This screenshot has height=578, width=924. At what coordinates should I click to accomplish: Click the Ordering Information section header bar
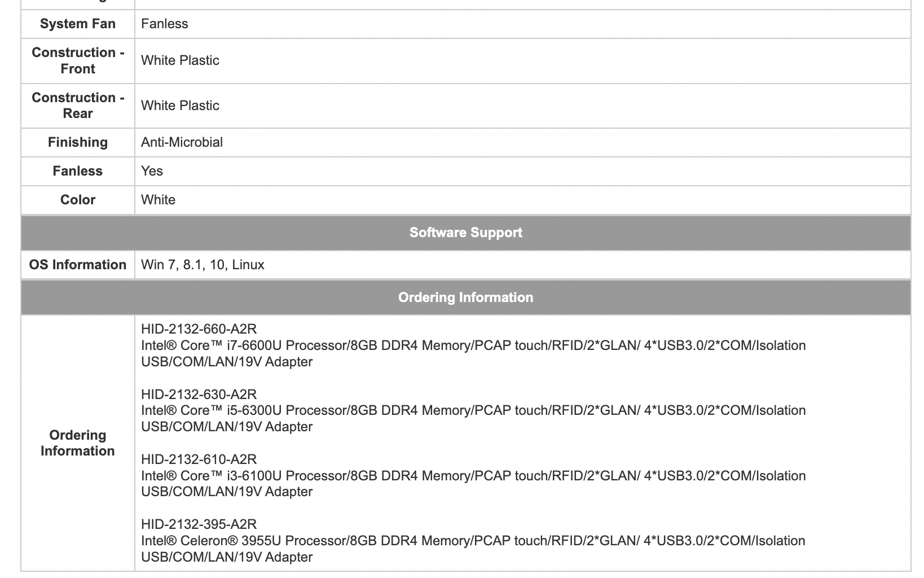[465, 297]
